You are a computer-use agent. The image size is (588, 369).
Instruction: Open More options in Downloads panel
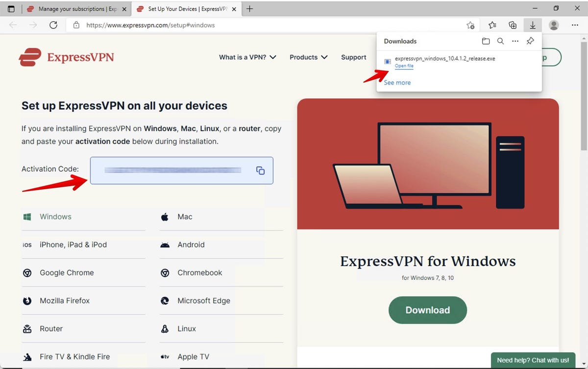pyautogui.click(x=515, y=41)
